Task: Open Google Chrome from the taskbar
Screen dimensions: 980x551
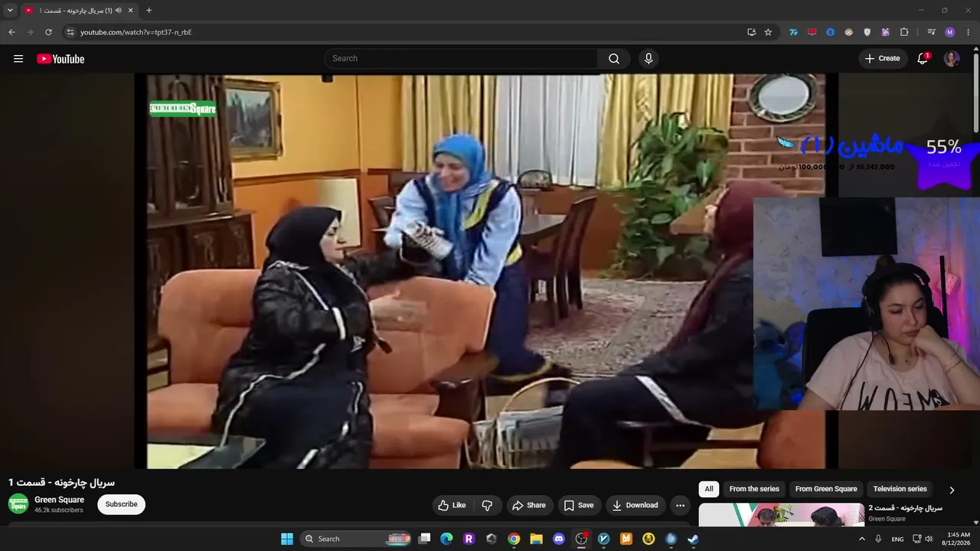Action: point(514,539)
